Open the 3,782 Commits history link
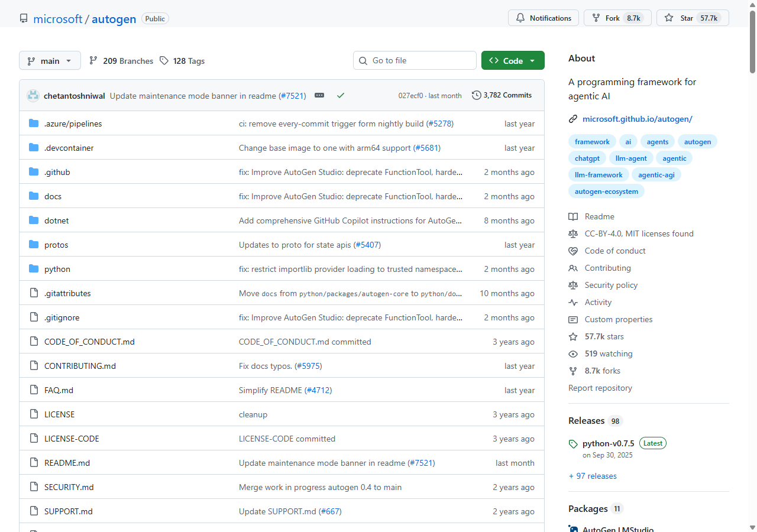 click(x=502, y=95)
